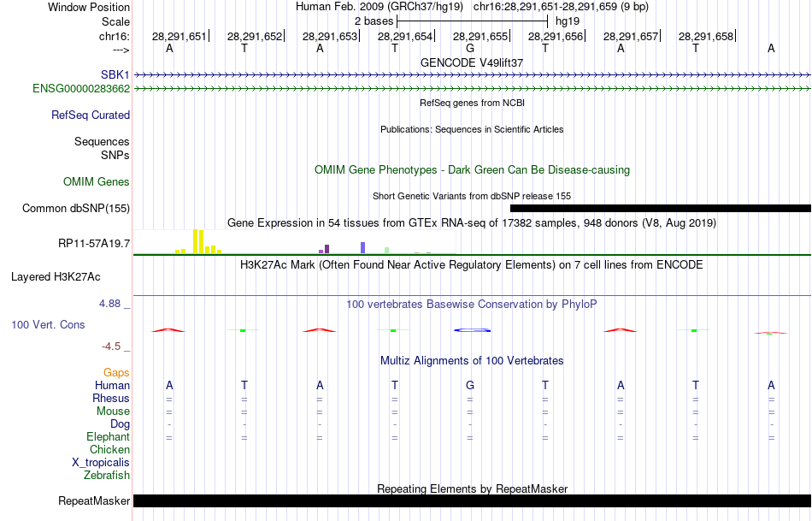Open the ENSG00000283662 gene label
812x521 pixels.
click(x=81, y=89)
